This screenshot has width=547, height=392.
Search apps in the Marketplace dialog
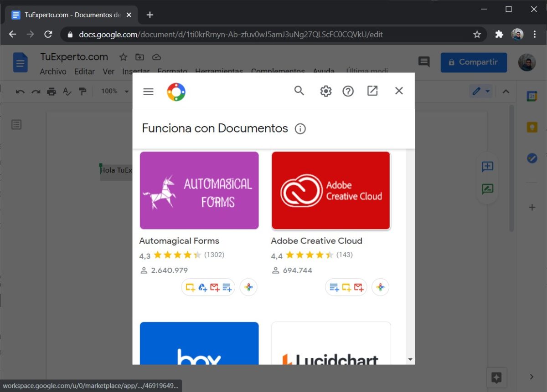[299, 91]
